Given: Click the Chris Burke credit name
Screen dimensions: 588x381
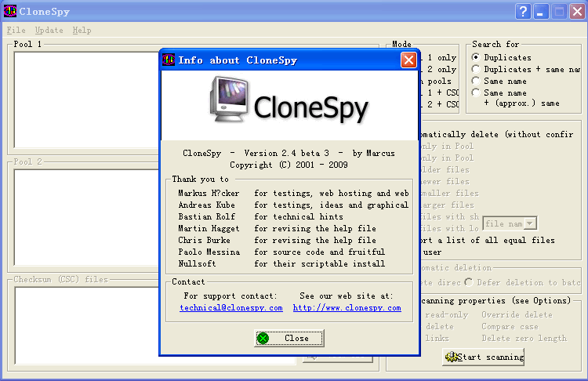Looking at the screenshot, I should point(204,240).
